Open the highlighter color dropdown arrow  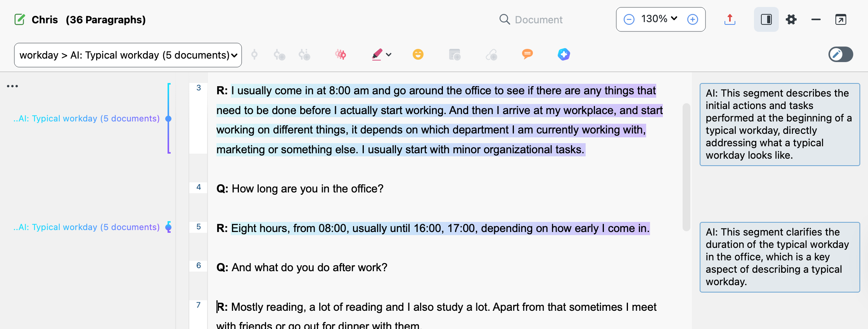[x=389, y=54]
